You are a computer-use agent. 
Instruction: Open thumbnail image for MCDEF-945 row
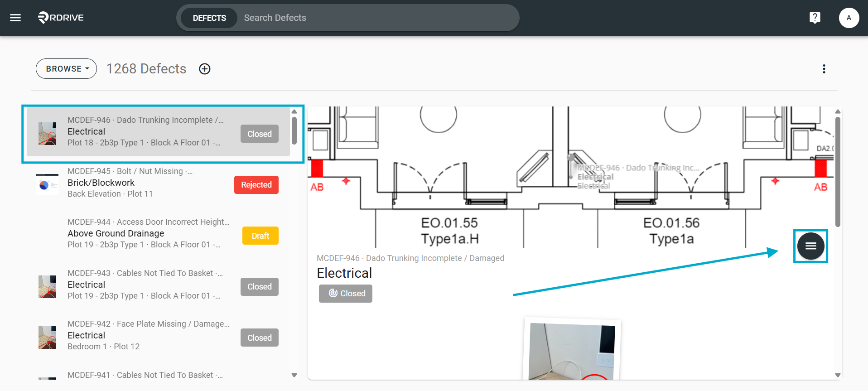click(x=47, y=185)
